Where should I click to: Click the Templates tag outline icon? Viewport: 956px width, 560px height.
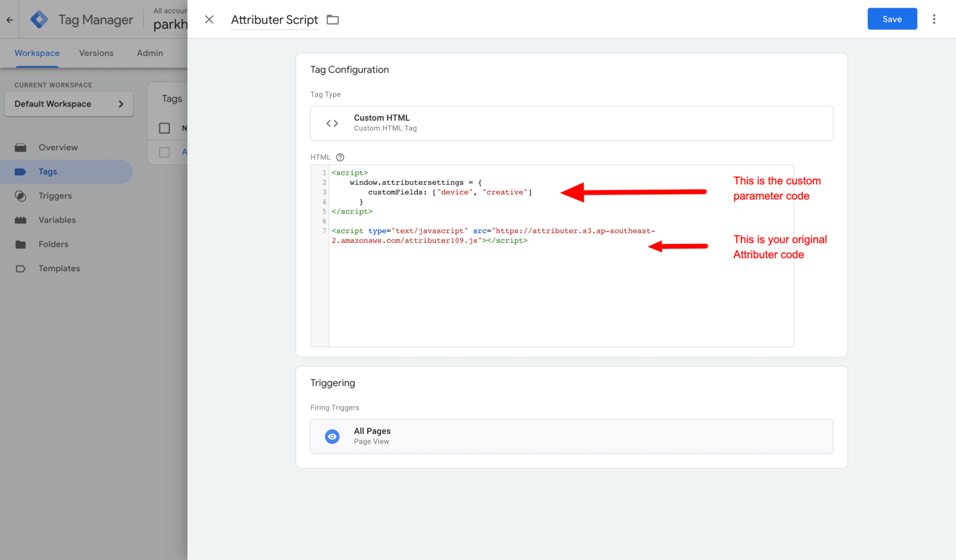coord(21,269)
